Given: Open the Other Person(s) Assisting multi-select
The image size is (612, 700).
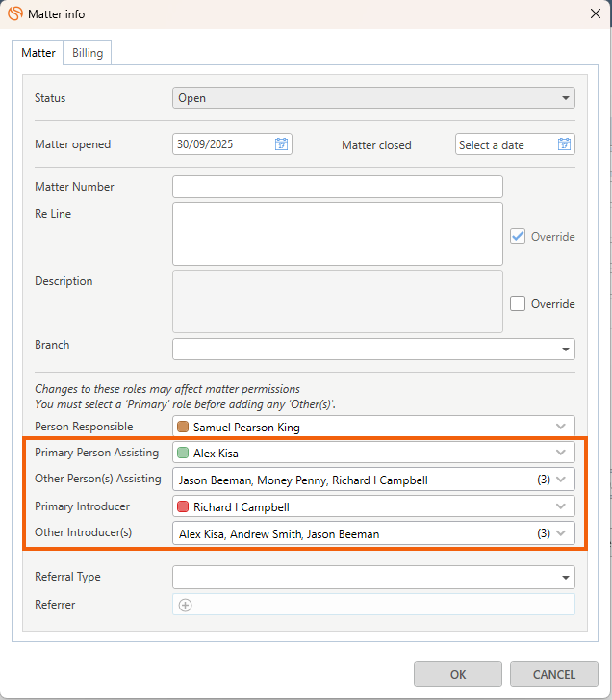Looking at the screenshot, I should [561, 480].
